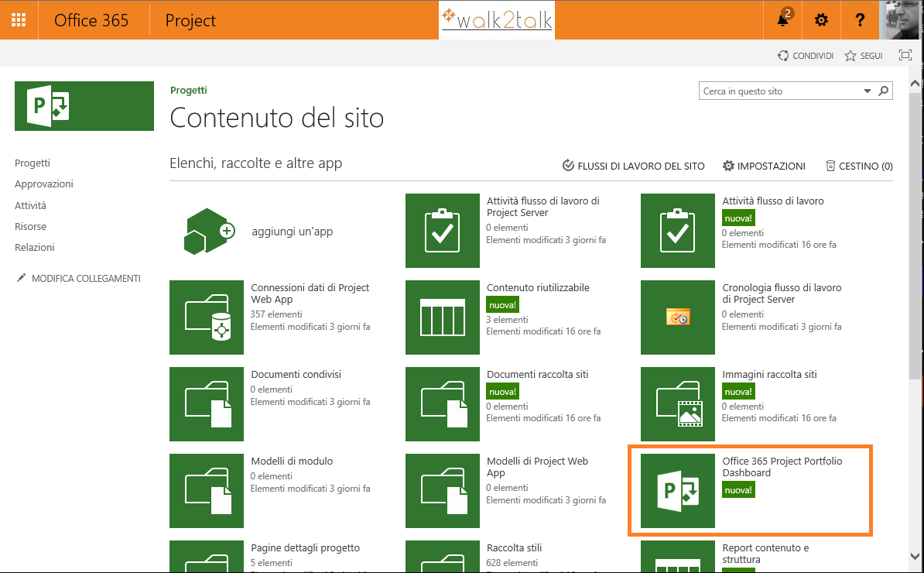Open Attività in left navigation
Image resolution: width=924 pixels, height=573 pixels.
click(x=31, y=205)
